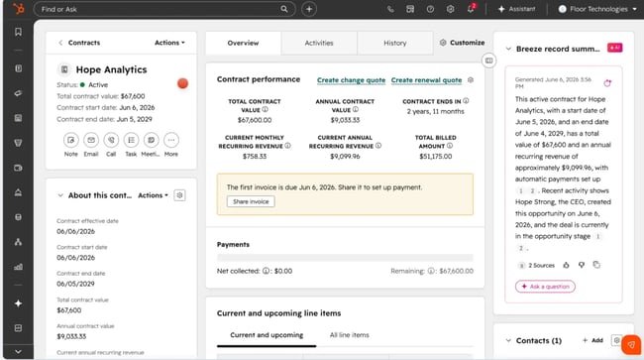The height and width of the screenshot is (360, 644).
Task: Click the Meeting icon button
Action: [152, 140]
